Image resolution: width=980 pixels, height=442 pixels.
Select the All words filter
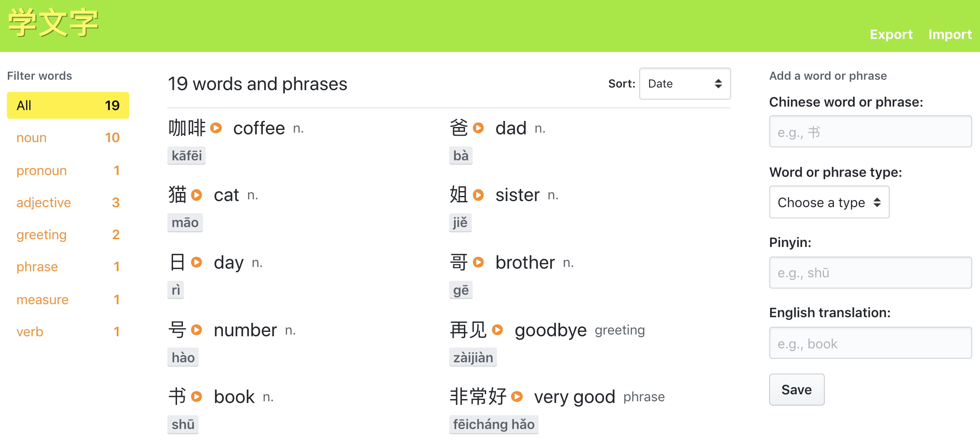(x=68, y=105)
